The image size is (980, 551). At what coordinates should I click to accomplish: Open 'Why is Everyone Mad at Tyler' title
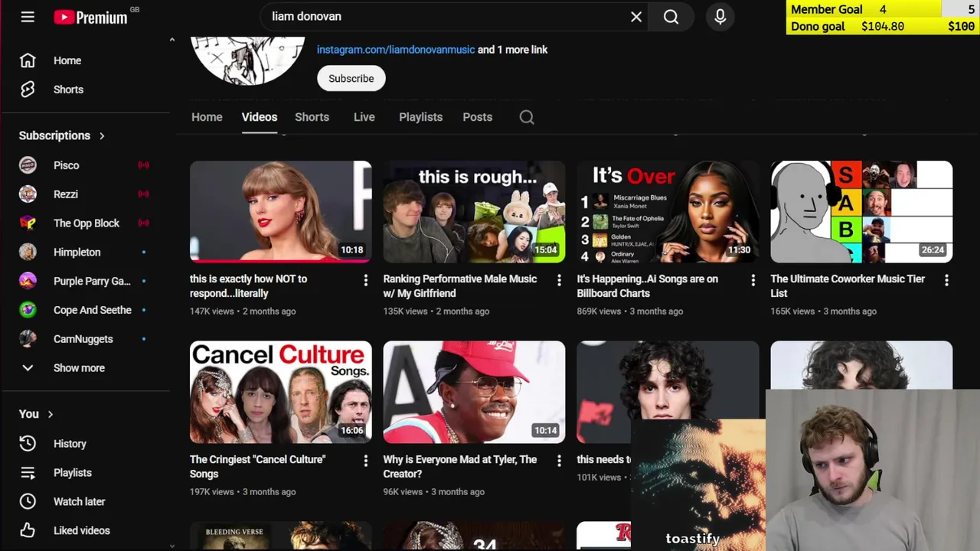[460, 467]
